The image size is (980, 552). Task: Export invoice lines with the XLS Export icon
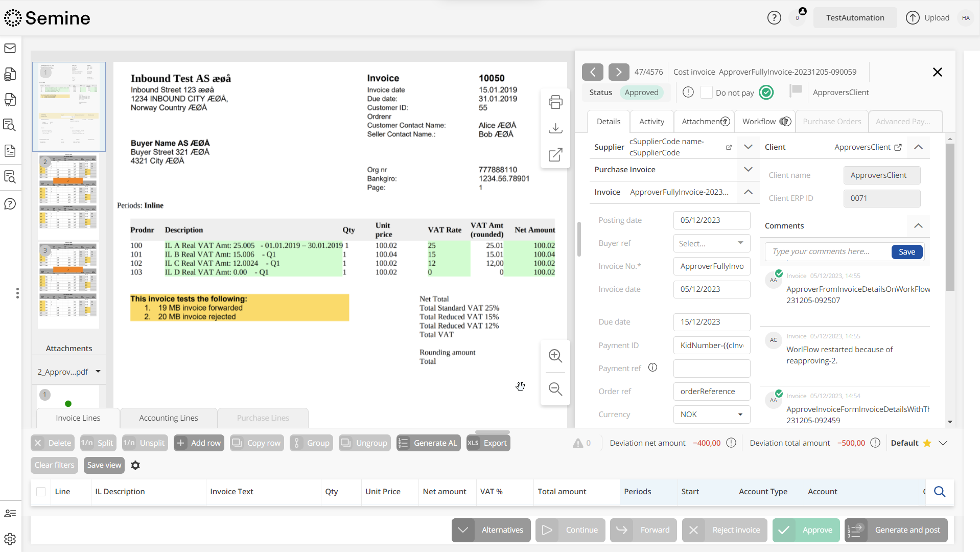(474, 443)
